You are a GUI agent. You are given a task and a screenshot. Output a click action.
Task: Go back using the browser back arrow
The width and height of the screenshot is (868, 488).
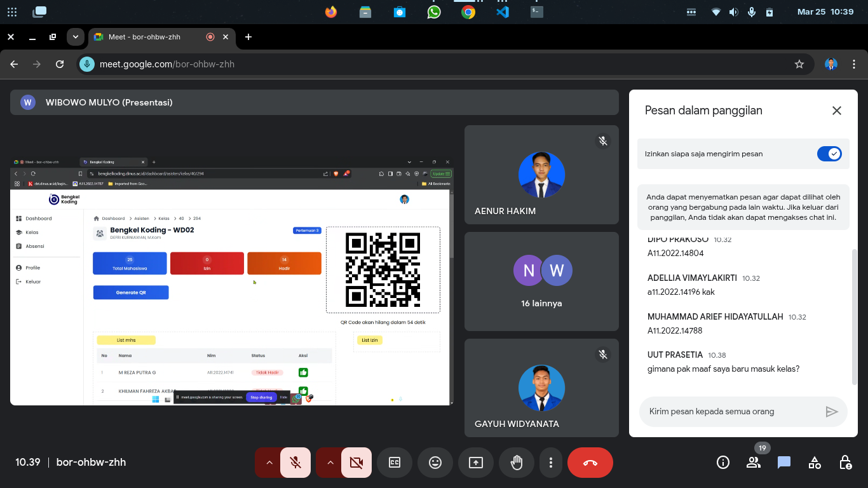(x=14, y=64)
